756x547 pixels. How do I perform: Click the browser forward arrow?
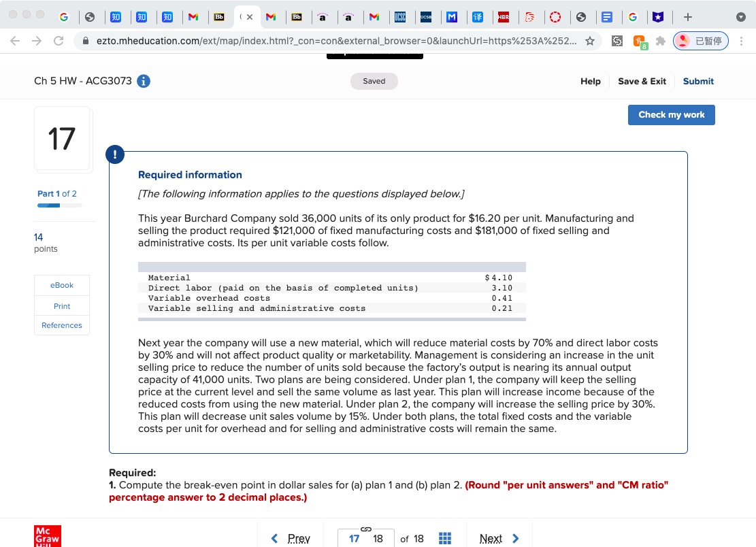point(37,41)
